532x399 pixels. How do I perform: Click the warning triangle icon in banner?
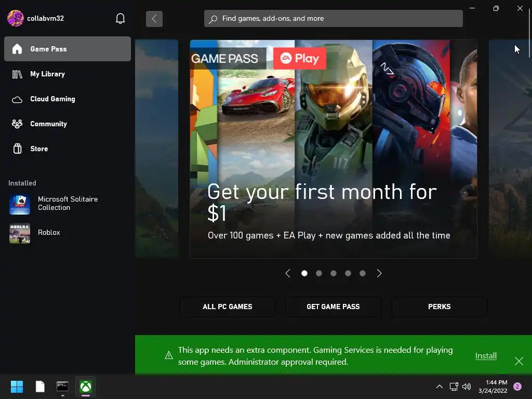169,355
